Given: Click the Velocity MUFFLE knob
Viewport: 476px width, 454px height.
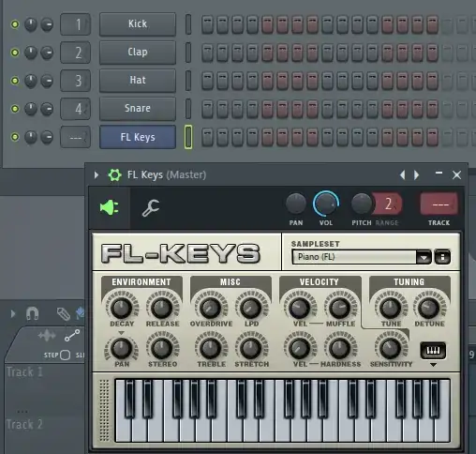Looking at the screenshot, I should 340,308.
